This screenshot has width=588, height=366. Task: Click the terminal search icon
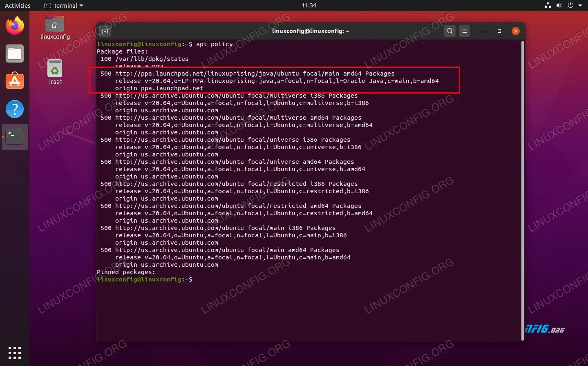(x=450, y=31)
